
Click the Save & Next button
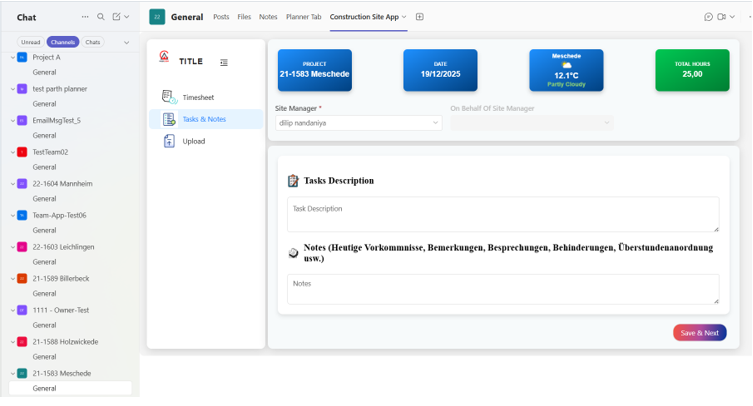pos(699,333)
